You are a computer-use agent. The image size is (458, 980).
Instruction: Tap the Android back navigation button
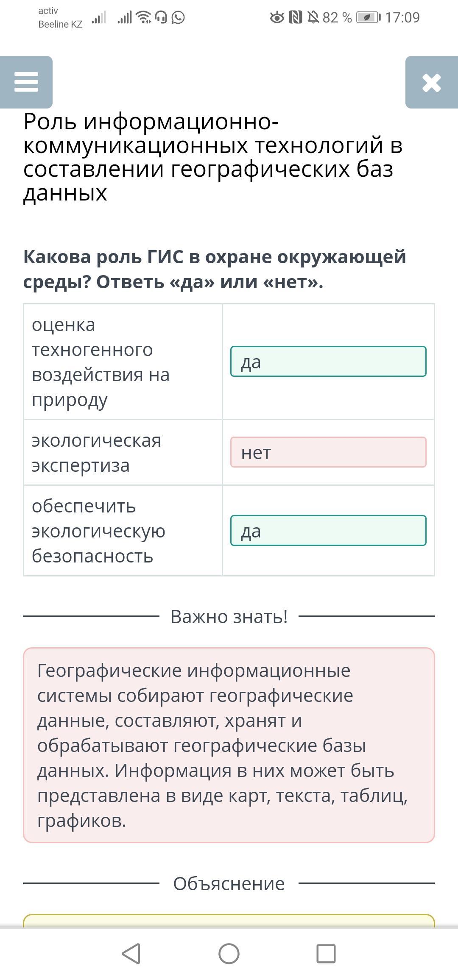(x=131, y=954)
